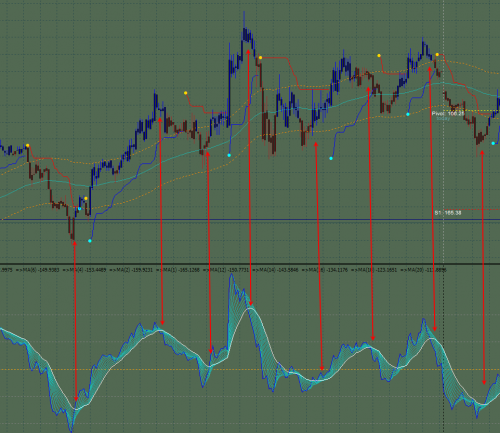Click the white dotted vertical period separator
This screenshot has width=500, height=433.
444,217
